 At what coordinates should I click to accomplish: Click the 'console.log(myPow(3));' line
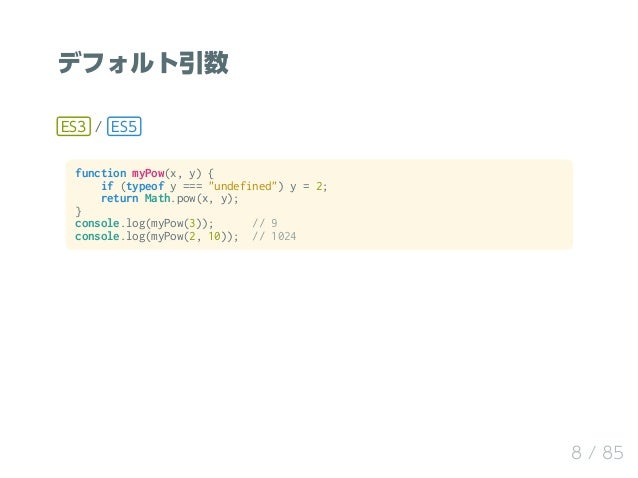[x=144, y=223]
